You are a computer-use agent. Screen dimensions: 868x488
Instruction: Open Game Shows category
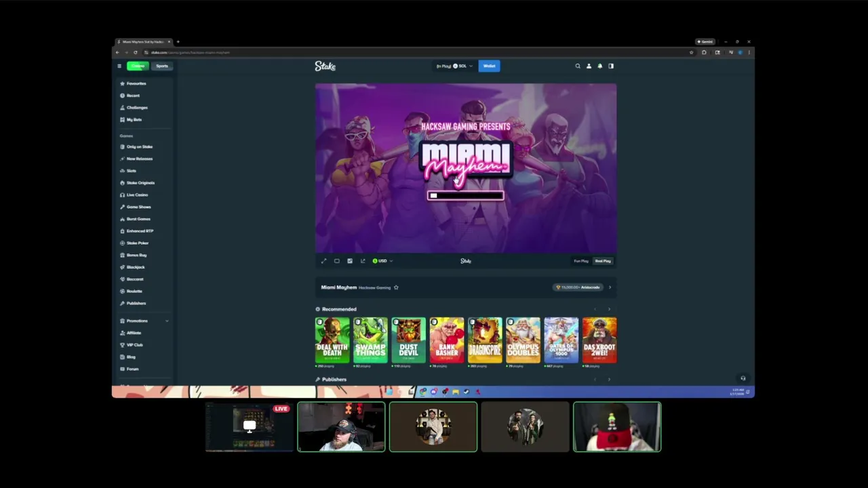[136, 207]
